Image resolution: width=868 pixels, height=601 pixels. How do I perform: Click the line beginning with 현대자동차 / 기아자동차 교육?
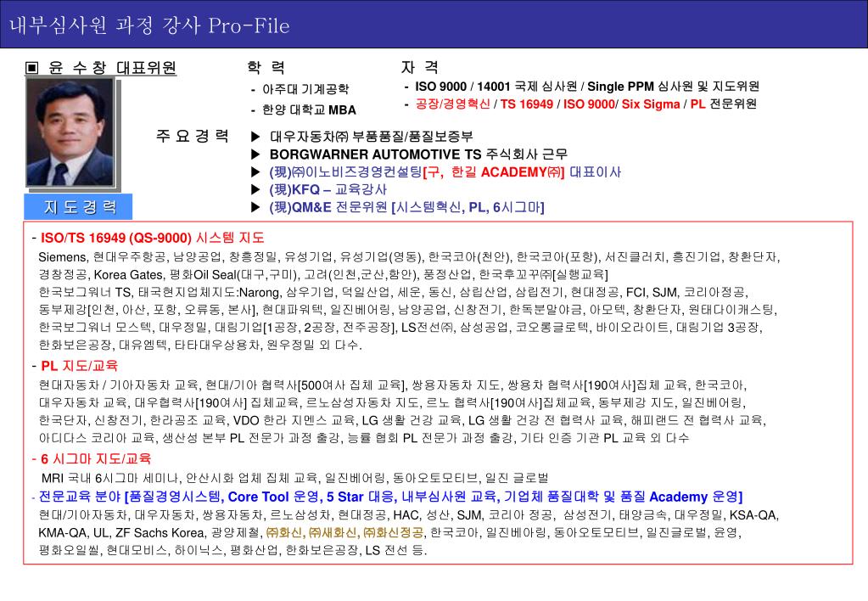(x=393, y=385)
